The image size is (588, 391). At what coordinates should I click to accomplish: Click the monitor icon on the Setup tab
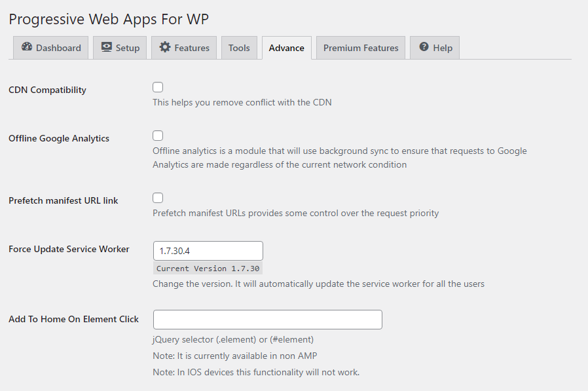click(x=105, y=47)
